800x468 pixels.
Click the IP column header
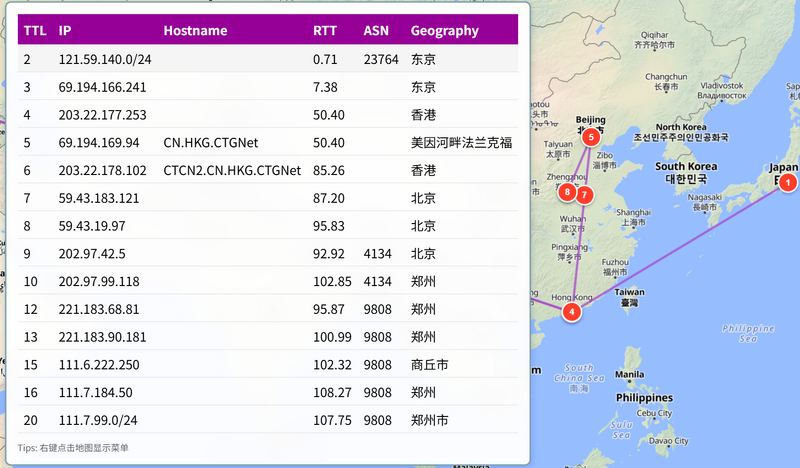pos(65,31)
